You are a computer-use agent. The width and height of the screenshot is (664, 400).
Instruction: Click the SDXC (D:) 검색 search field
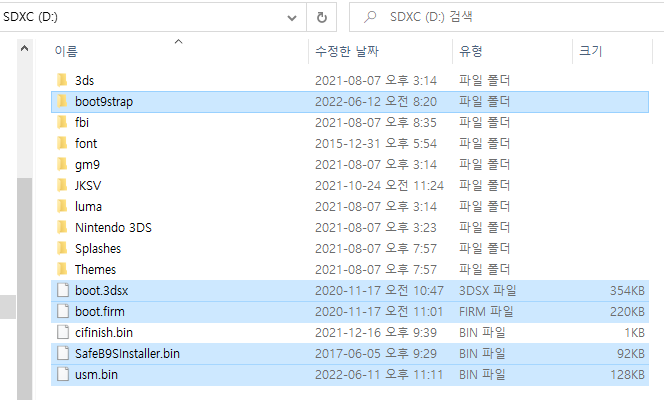[x=506, y=17]
